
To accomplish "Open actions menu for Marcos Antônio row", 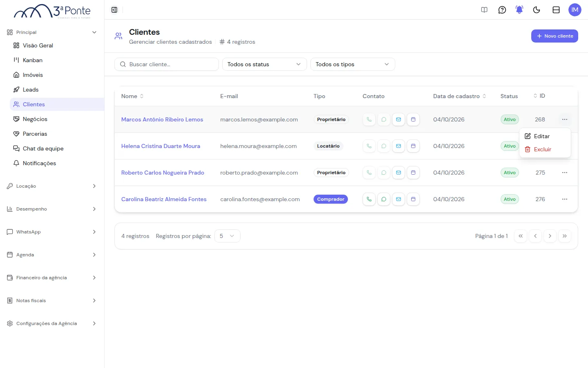I will [565, 119].
